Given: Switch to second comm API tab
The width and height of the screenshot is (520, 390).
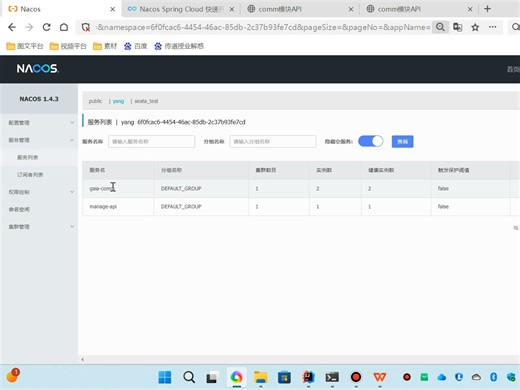Looking at the screenshot, I should [x=419, y=9].
